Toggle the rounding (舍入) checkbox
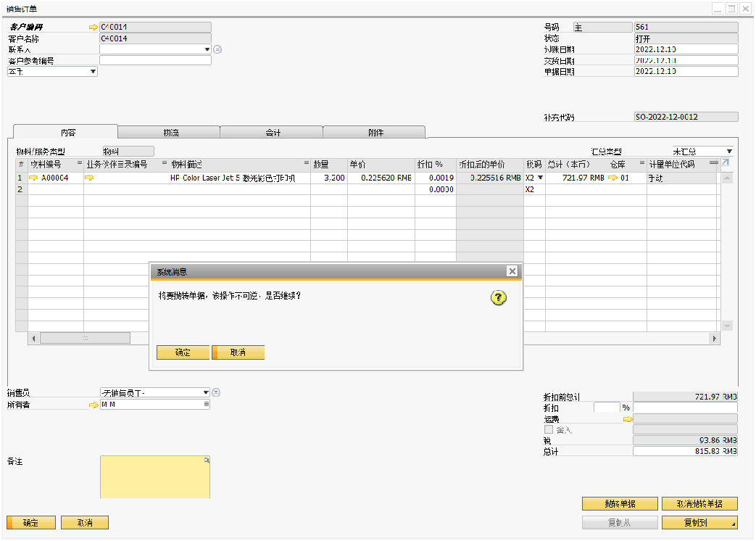This screenshot has height=541, width=756. (549, 430)
